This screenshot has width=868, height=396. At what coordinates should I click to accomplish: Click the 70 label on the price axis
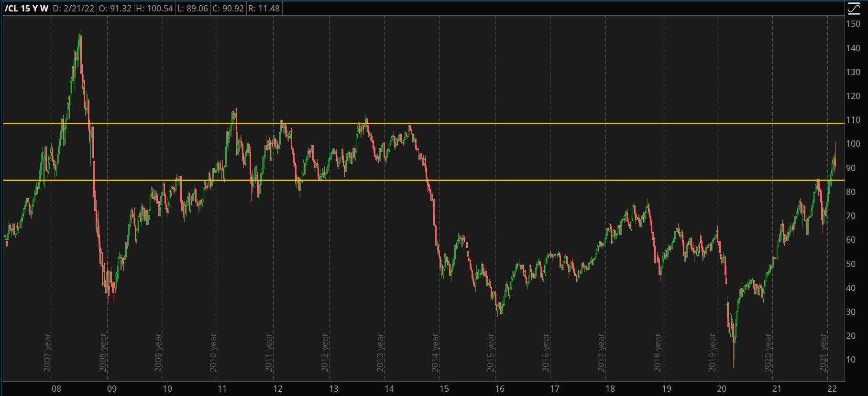pos(850,215)
